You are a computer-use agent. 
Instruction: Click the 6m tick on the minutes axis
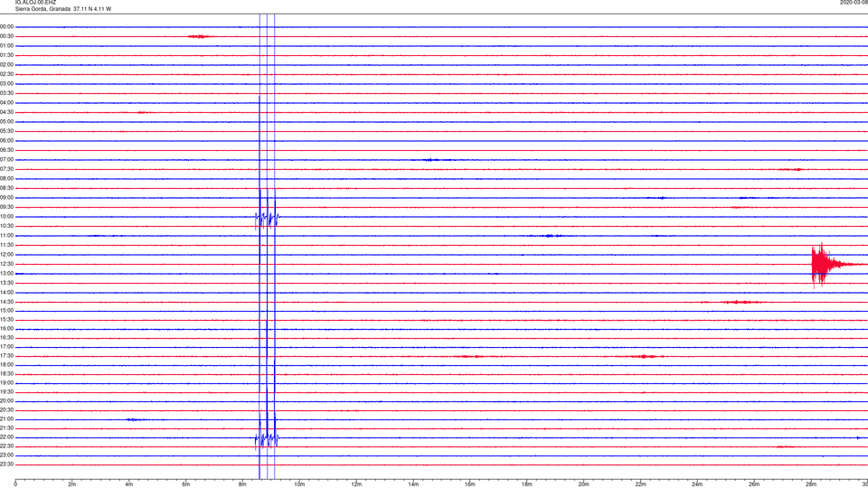click(x=185, y=484)
